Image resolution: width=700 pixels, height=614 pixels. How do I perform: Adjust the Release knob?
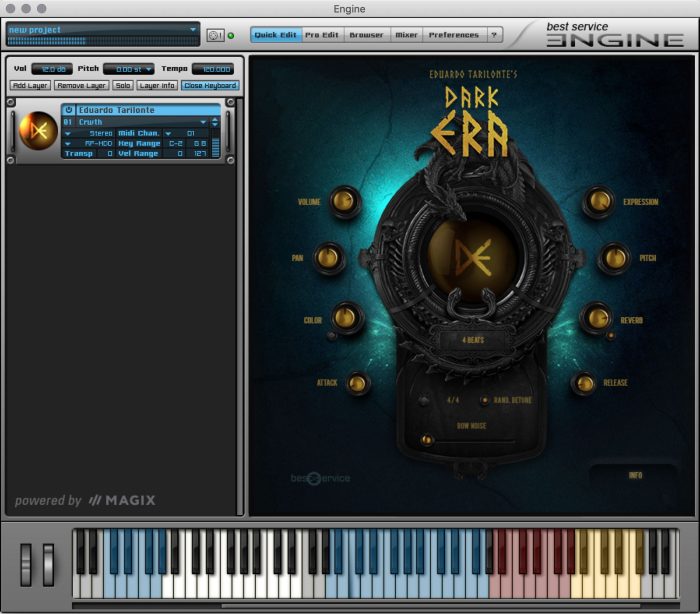coord(584,383)
